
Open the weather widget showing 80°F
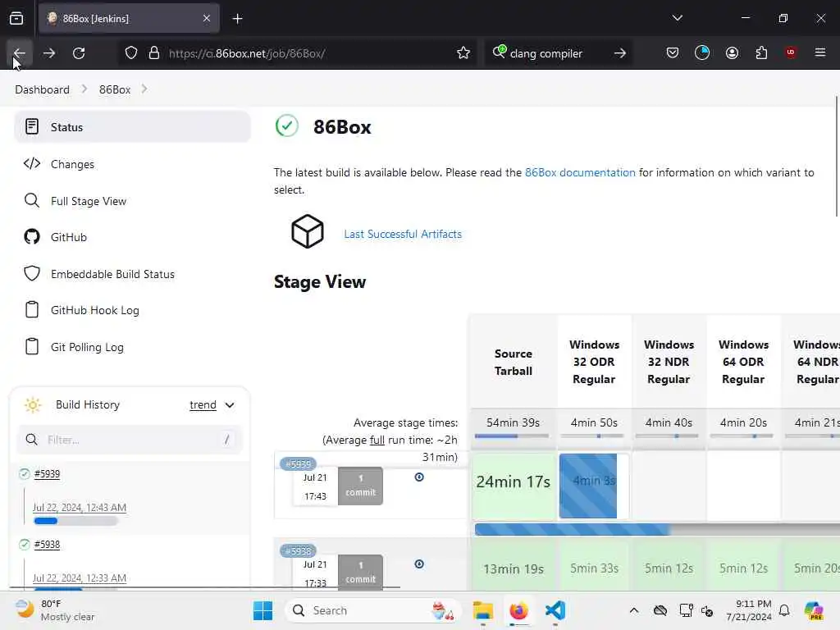(54, 610)
